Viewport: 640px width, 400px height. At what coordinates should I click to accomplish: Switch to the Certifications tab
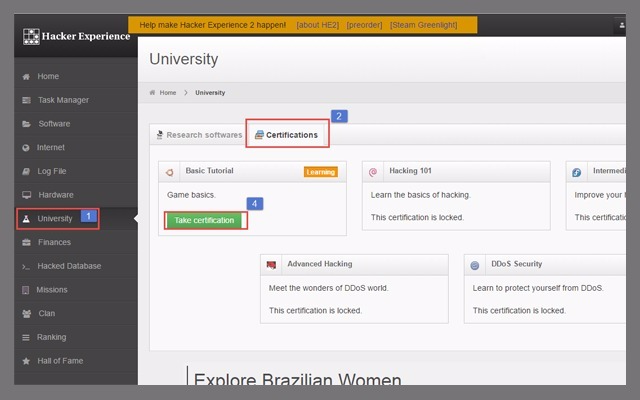tap(287, 135)
